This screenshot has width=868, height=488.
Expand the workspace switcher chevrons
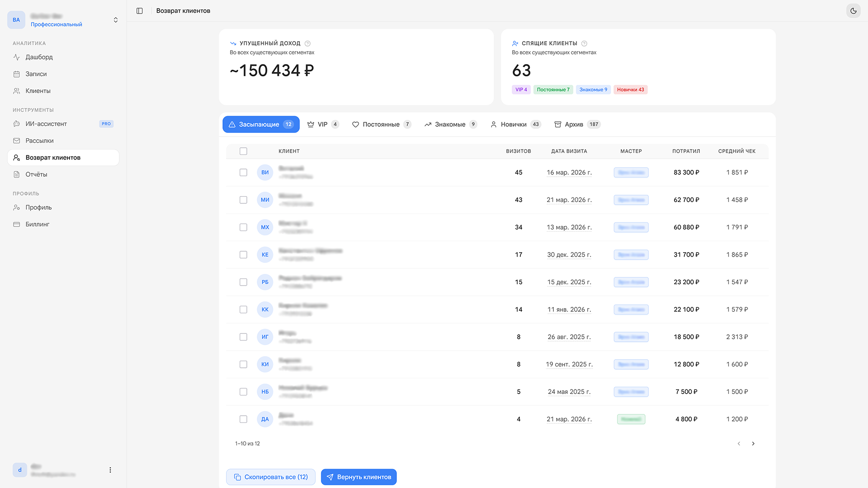pyautogui.click(x=116, y=20)
